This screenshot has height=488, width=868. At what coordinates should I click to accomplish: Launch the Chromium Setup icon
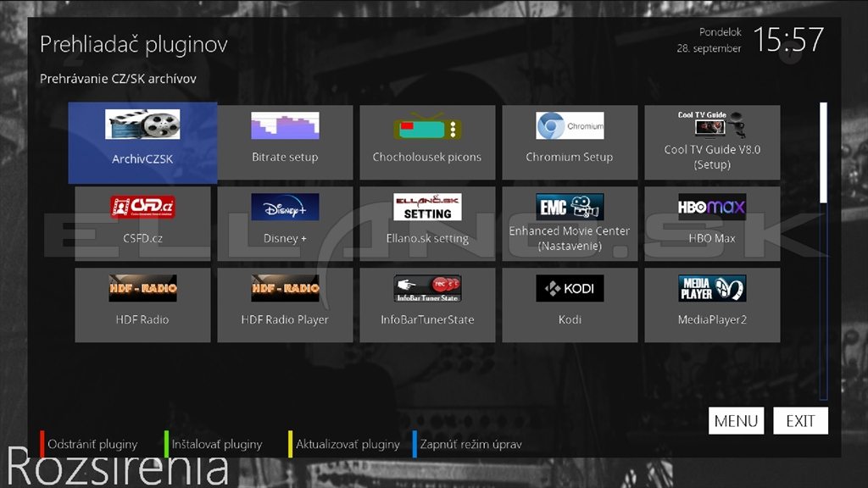click(x=570, y=125)
